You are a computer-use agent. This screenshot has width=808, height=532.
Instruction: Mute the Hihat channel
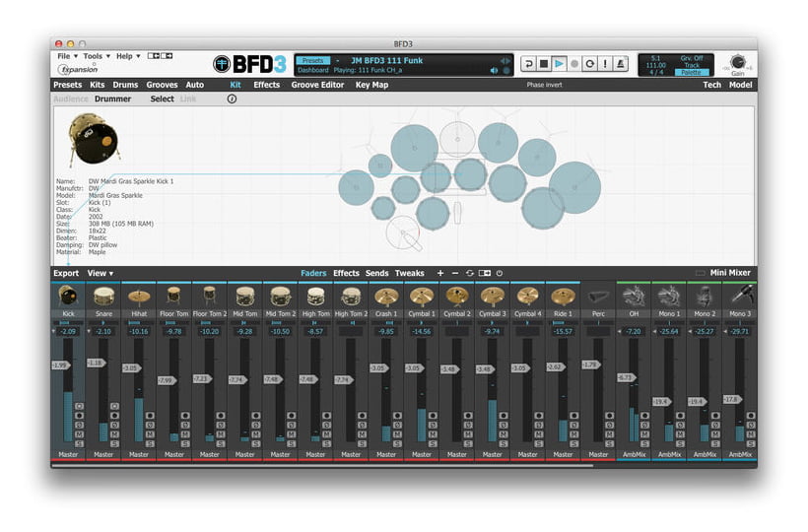click(x=150, y=434)
